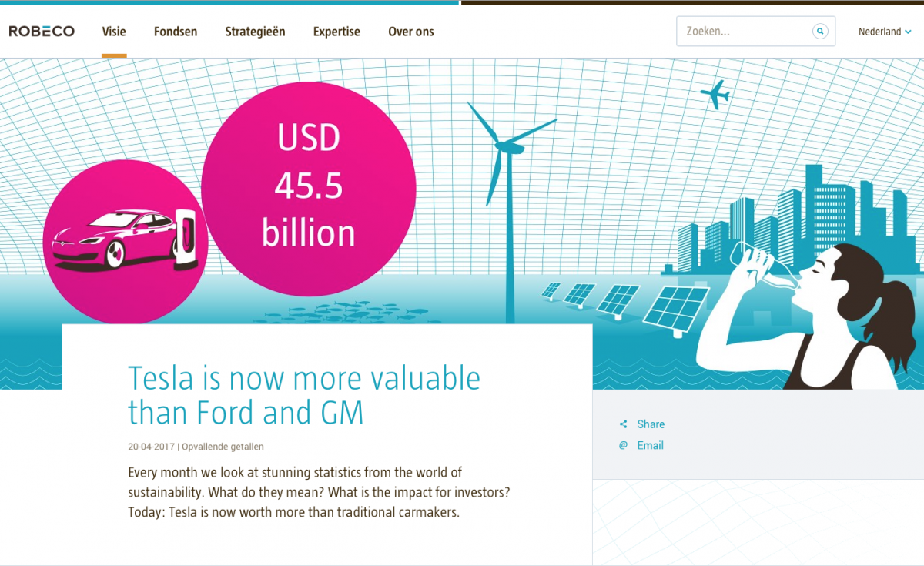This screenshot has height=566, width=924.
Task: Click the Share link text
Action: coord(651,424)
